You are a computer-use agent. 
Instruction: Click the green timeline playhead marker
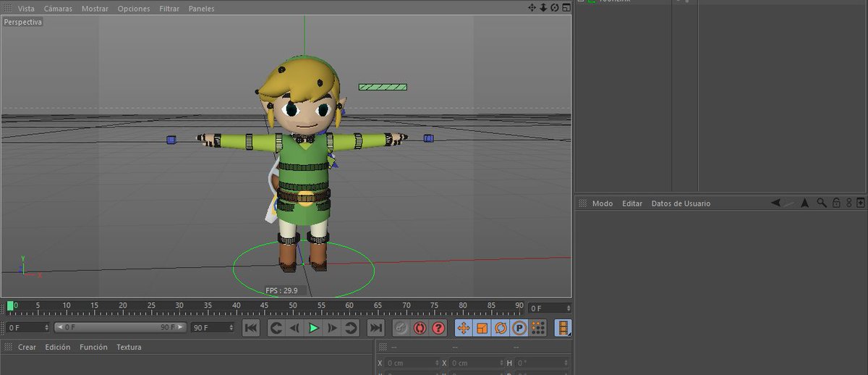click(x=10, y=306)
